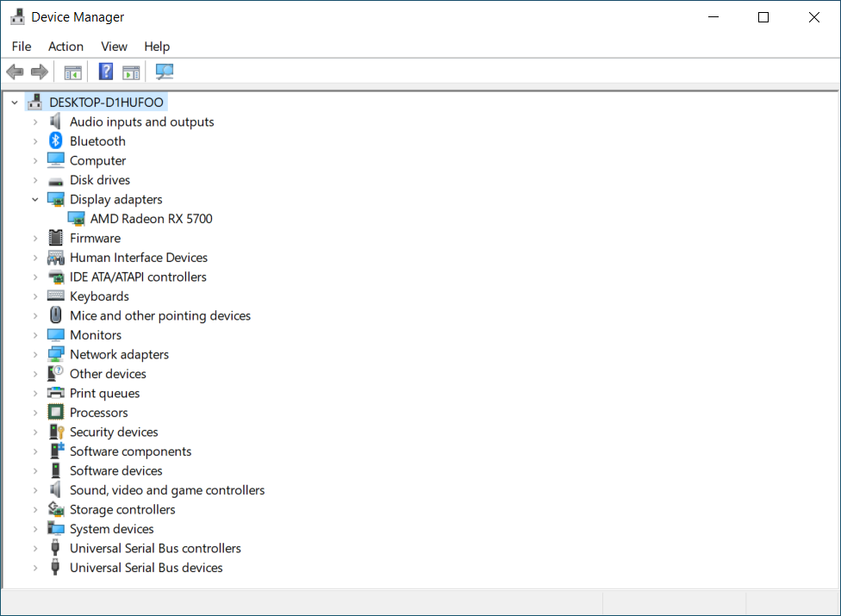The height and width of the screenshot is (616, 841).
Task: Click the Back navigation arrow icon
Action: (x=15, y=71)
